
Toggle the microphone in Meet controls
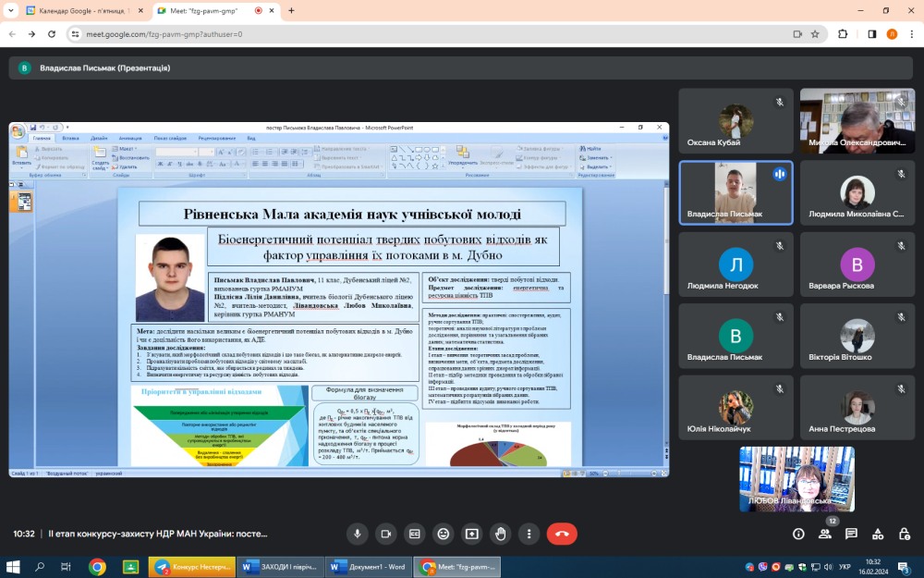pyautogui.click(x=357, y=534)
